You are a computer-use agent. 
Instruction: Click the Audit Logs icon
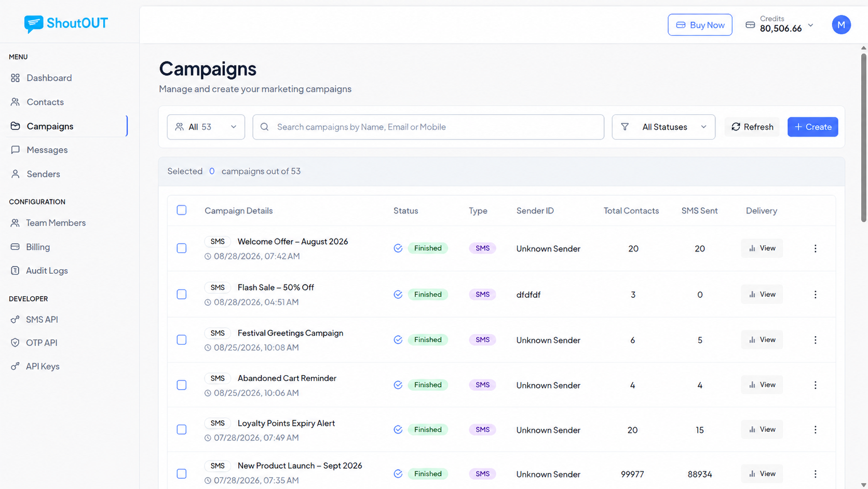pyautogui.click(x=15, y=271)
